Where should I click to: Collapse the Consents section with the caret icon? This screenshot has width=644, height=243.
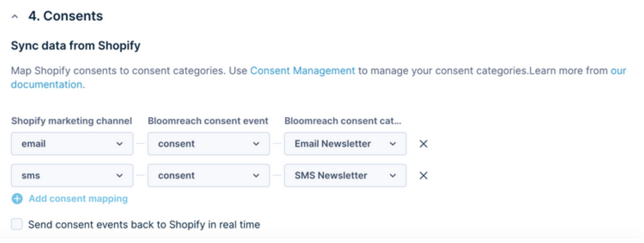[x=15, y=15]
